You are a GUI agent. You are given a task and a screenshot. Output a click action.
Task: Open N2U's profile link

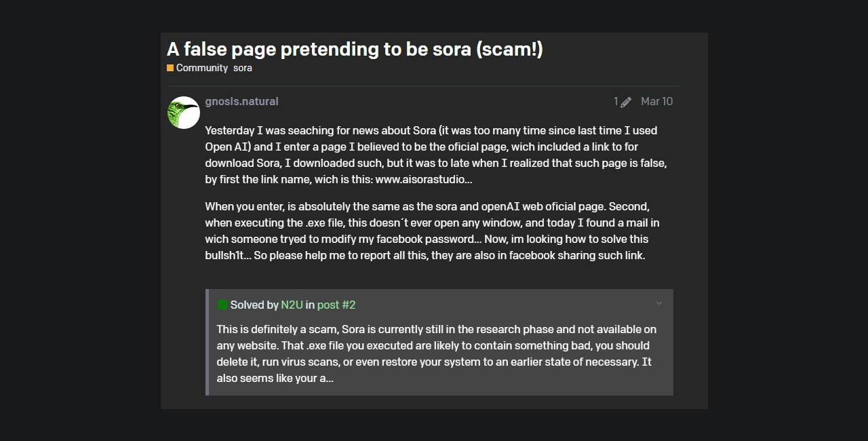(x=292, y=305)
